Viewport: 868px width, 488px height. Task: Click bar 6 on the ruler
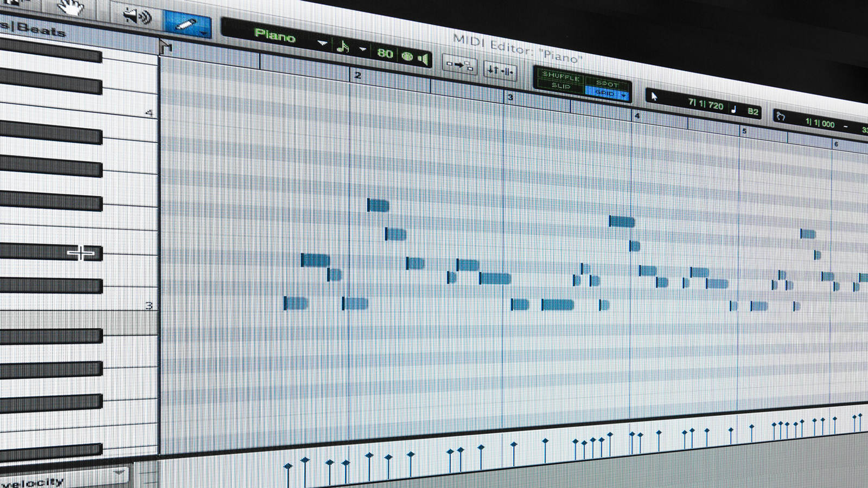point(836,144)
